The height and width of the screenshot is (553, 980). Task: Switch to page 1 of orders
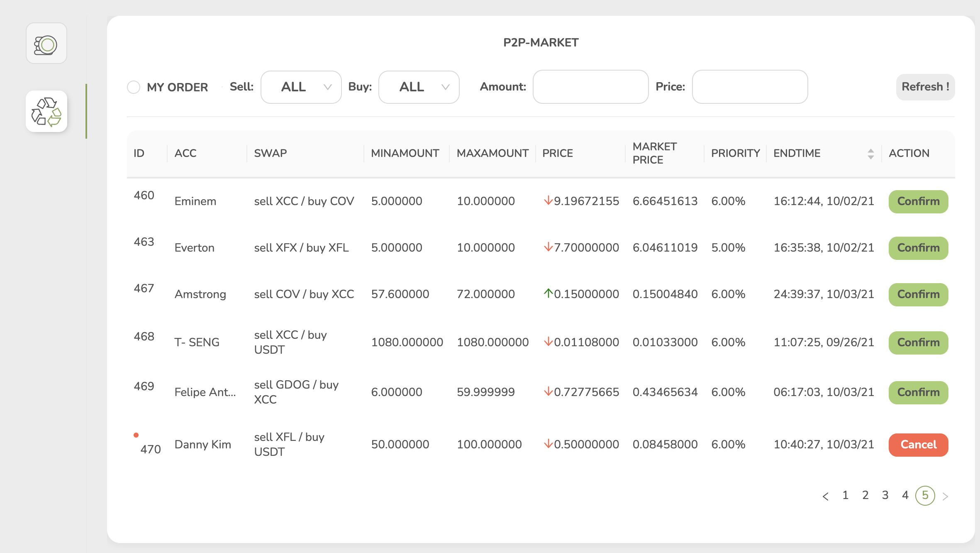click(x=845, y=495)
